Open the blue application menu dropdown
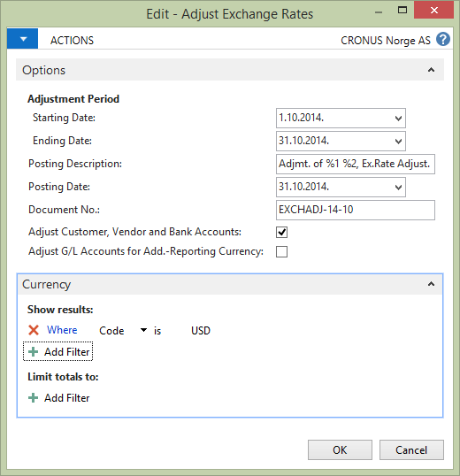 pos(22,39)
